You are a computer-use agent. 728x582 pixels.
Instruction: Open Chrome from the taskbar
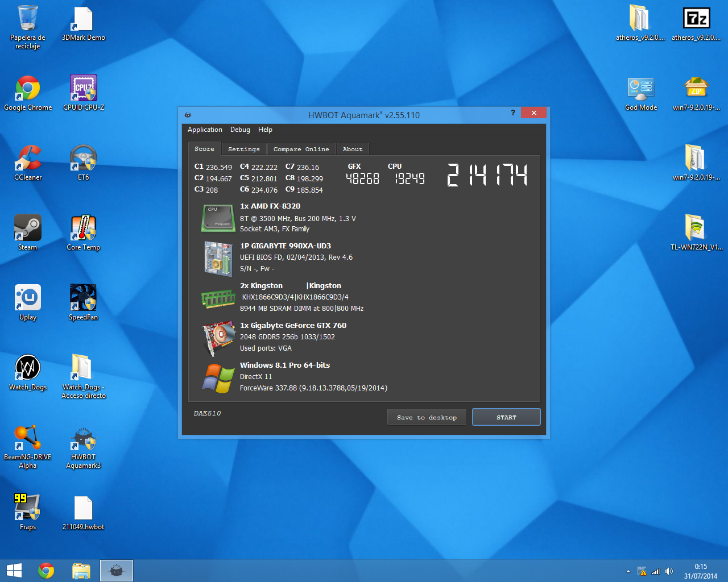47,571
